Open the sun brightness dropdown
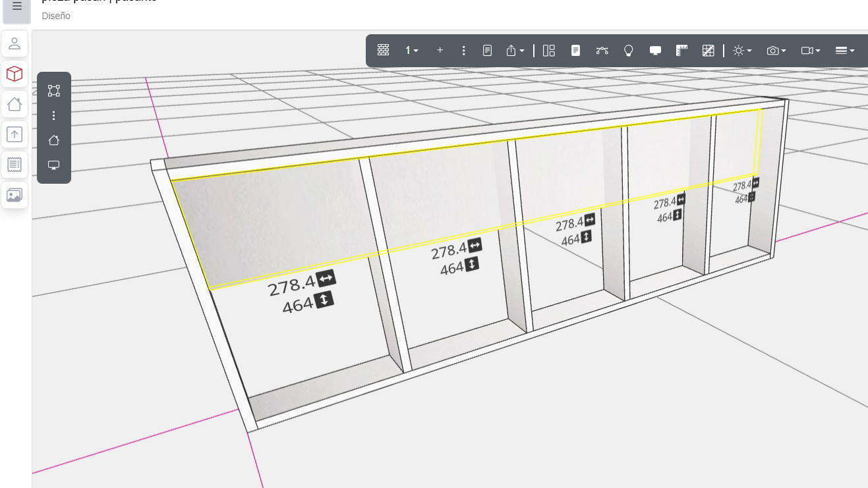The image size is (868, 488). [742, 50]
